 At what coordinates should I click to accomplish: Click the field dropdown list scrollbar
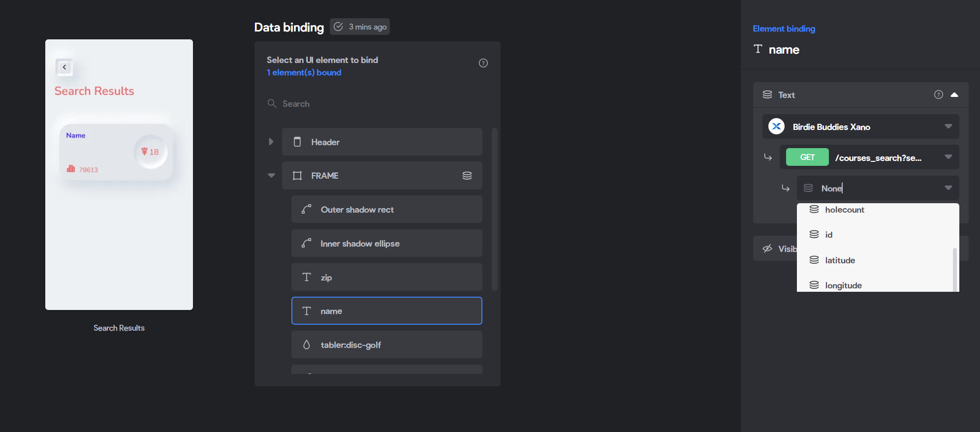[x=955, y=270]
